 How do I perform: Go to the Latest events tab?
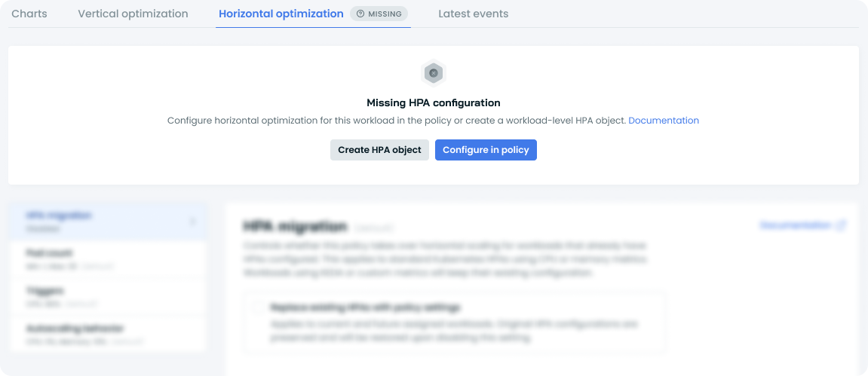coord(474,14)
